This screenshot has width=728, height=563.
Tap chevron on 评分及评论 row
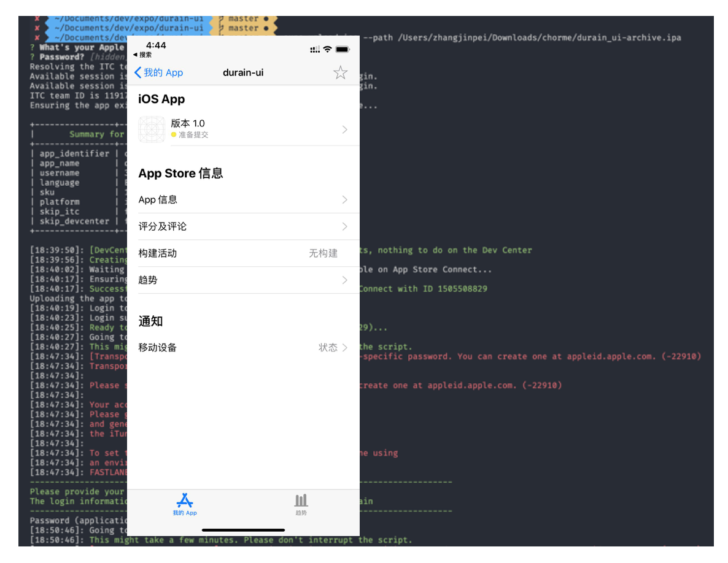click(x=344, y=227)
